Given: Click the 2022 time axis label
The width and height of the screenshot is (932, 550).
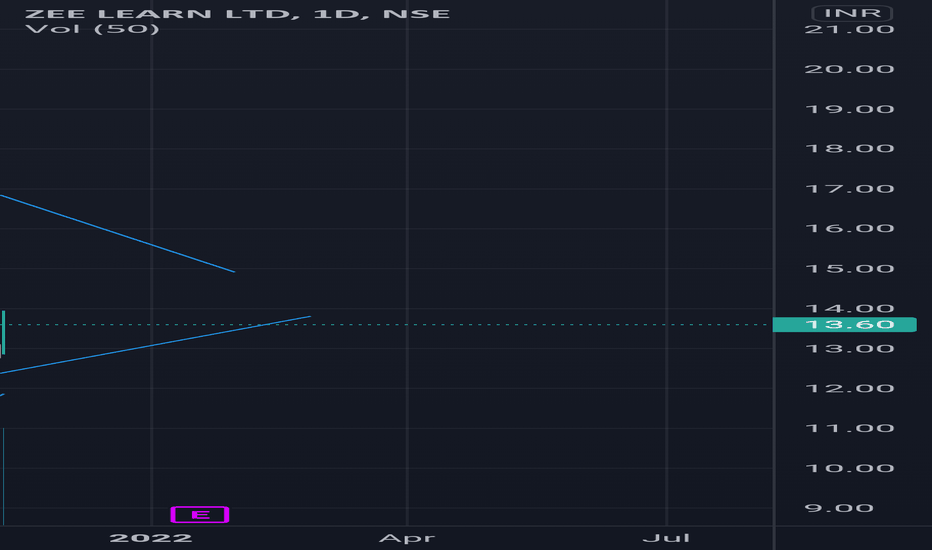Looking at the screenshot, I should pos(151,538).
